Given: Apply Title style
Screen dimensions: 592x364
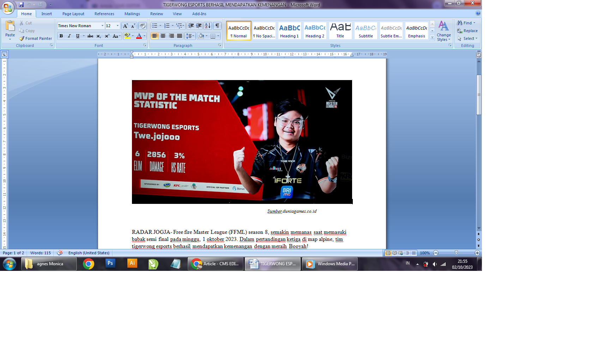Looking at the screenshot, I should click(x=340, y=31).
